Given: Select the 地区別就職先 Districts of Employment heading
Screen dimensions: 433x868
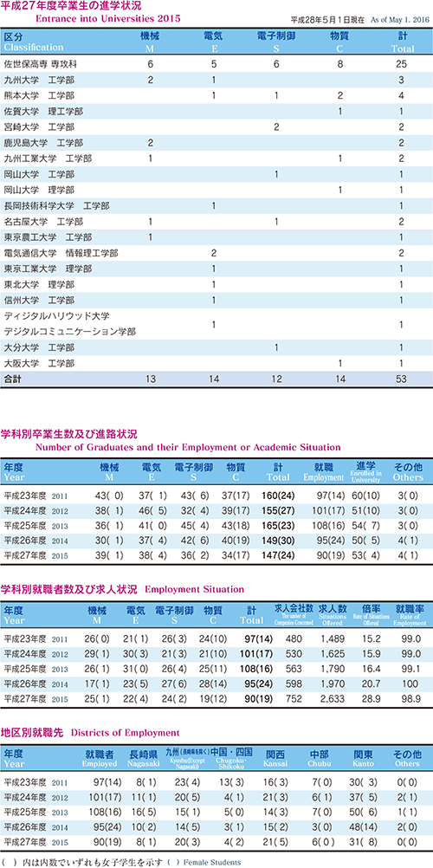Looking at the screenshot, I should [x=90, y=732].
